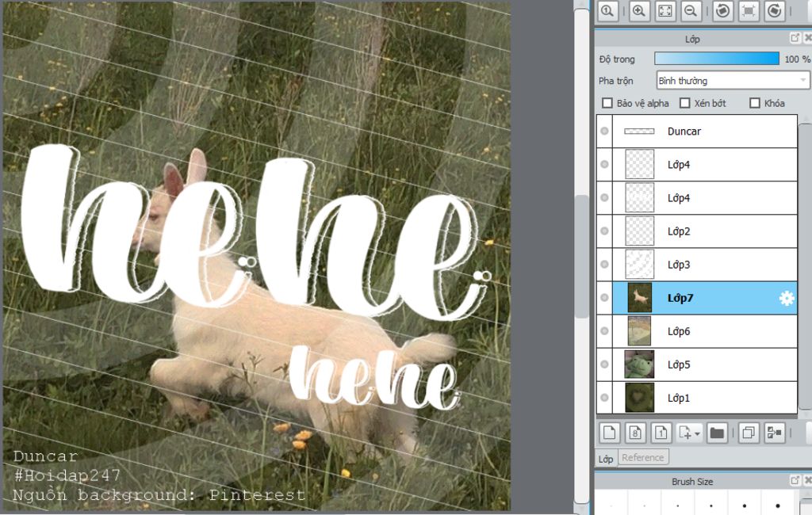Select the Lớp5 layer name
812x515 pixels.
[679, 364]
